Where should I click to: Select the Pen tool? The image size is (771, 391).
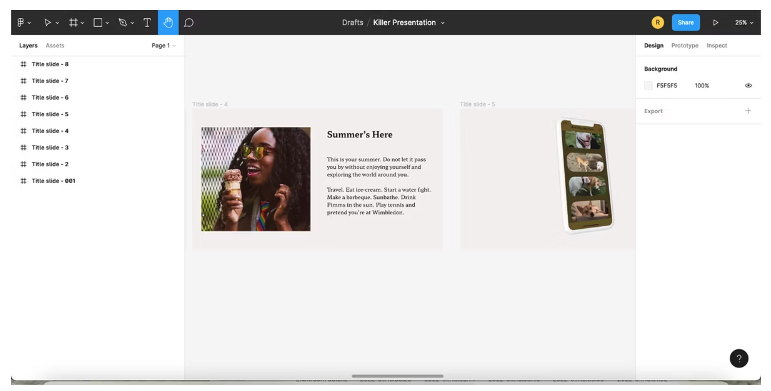(123, 23)
